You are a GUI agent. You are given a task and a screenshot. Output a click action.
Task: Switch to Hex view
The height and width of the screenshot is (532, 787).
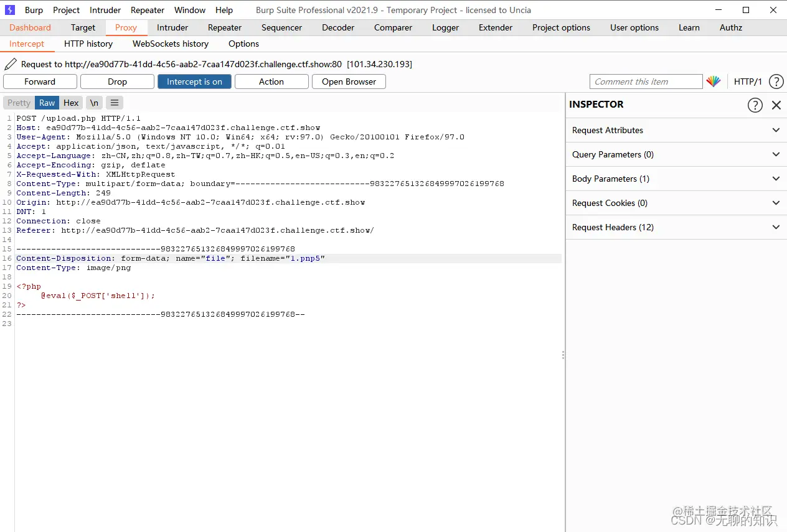point(71,103)
